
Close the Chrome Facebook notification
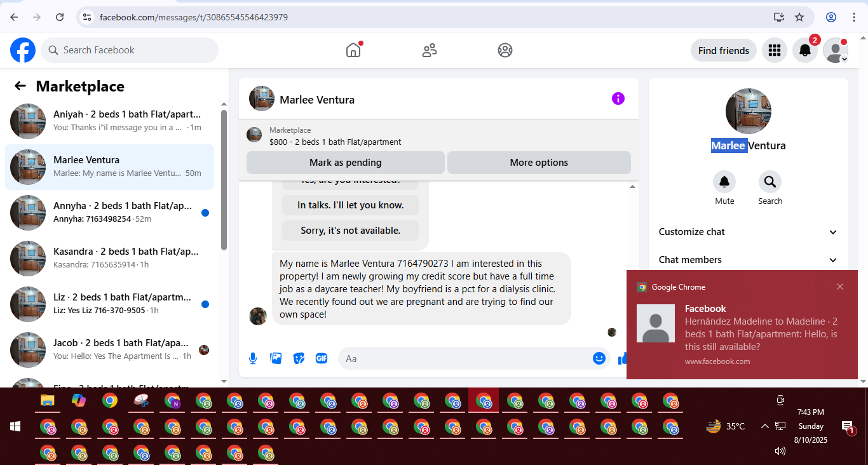840,286
